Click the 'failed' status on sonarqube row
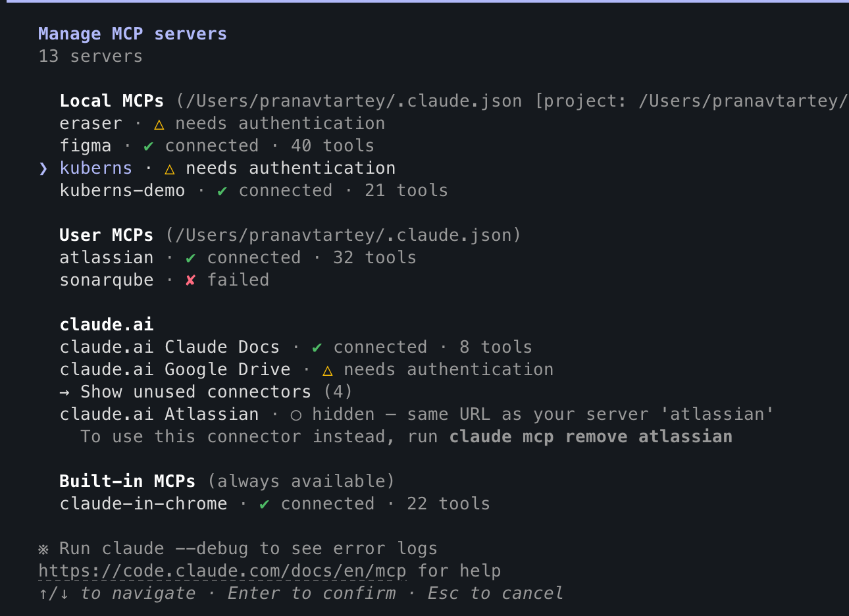The width and height of the screenshot is (849, 616). coord(238,280)
